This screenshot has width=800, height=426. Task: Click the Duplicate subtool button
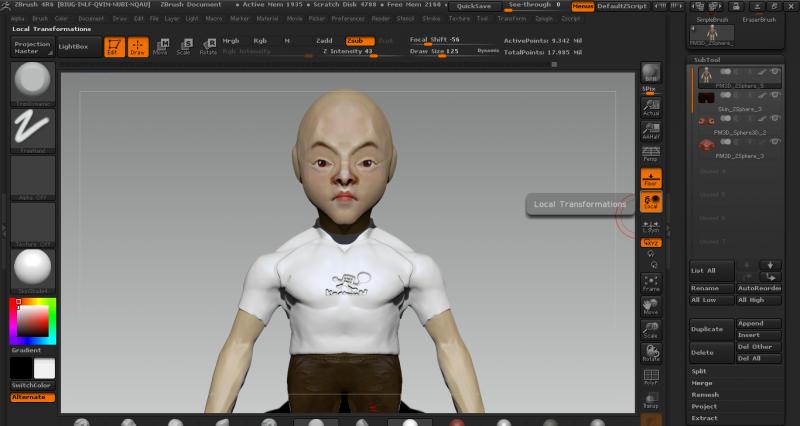click(711, 329)
